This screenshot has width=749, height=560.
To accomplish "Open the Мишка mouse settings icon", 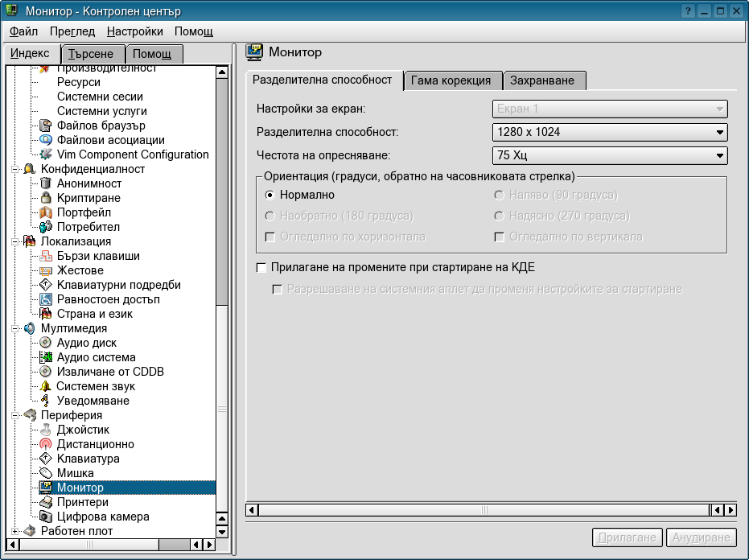I will [46, 473].
